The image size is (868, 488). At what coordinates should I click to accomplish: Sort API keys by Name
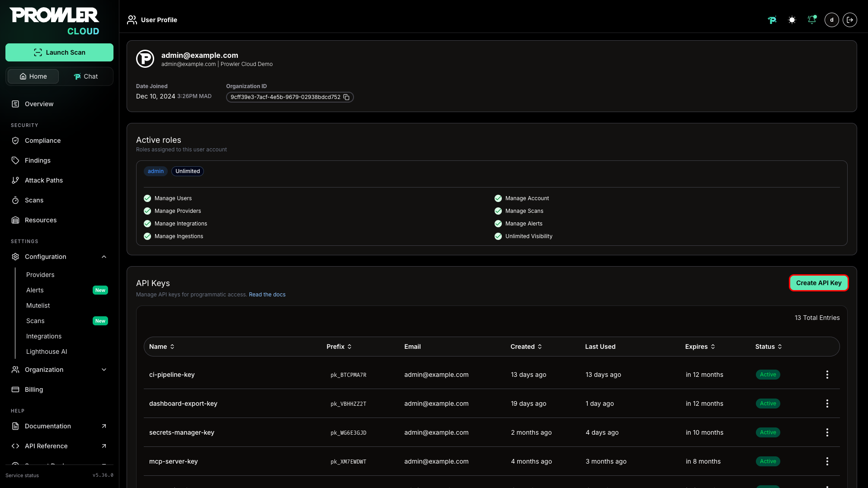[x=162, y=347]
